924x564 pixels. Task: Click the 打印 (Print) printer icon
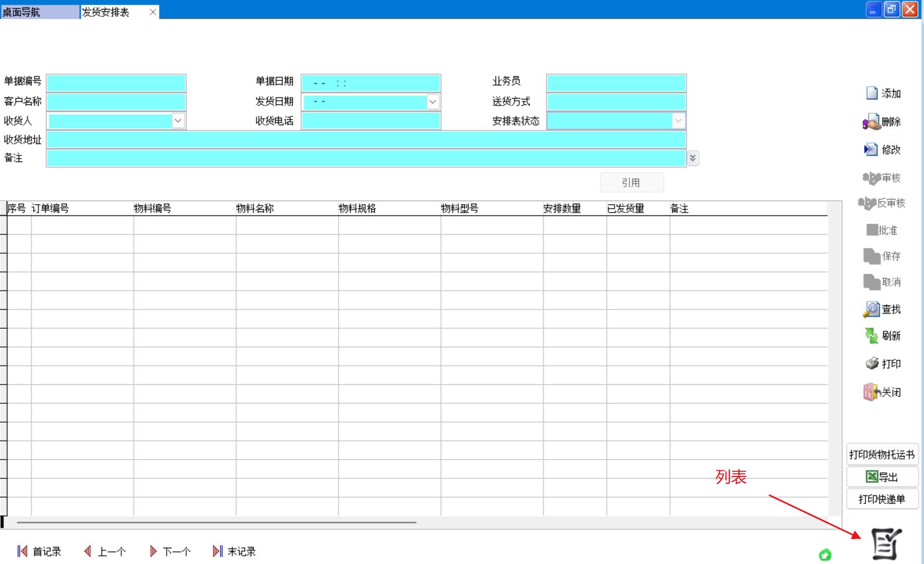tap(872, 363)
